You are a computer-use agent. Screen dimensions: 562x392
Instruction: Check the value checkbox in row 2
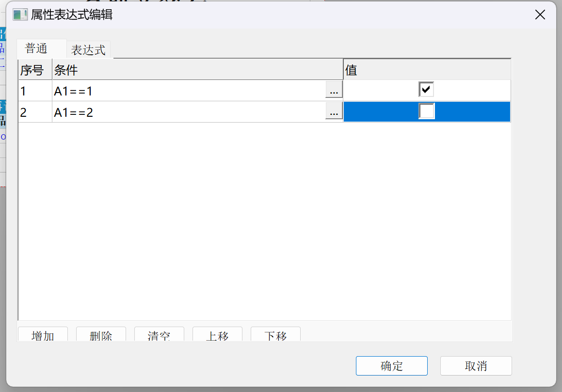427,111
